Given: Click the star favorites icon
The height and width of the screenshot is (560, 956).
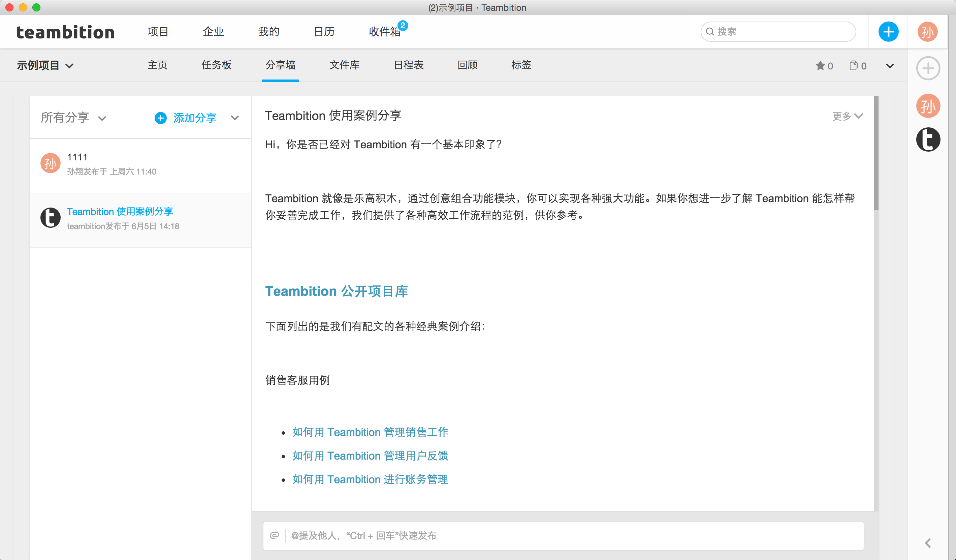Looking at the screenshot, I should (x=820, y=66).
